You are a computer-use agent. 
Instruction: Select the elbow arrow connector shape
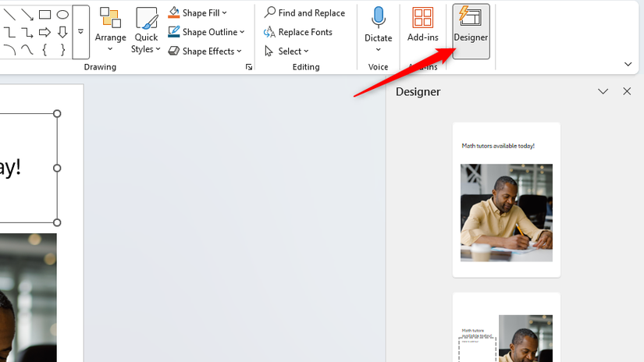tap(27, 33)
